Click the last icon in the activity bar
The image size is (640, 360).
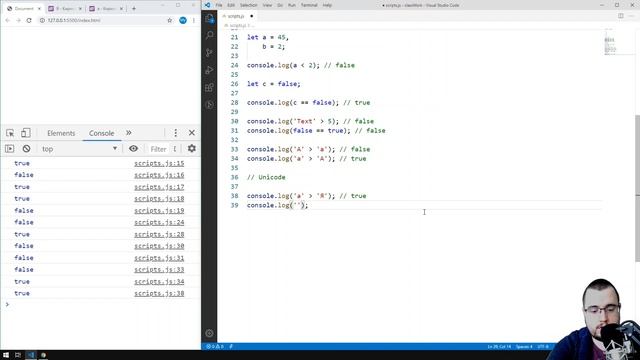pos(209,105)
